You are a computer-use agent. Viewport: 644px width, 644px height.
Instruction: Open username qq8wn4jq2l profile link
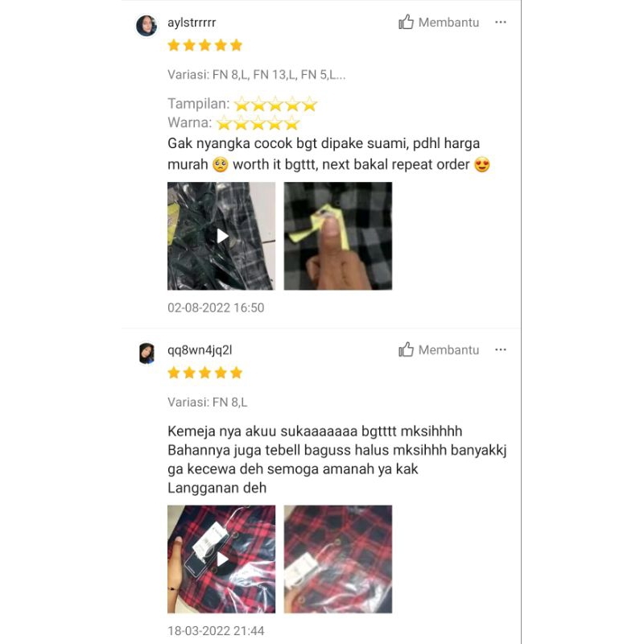pyautogui.click(x=200, y=350)
